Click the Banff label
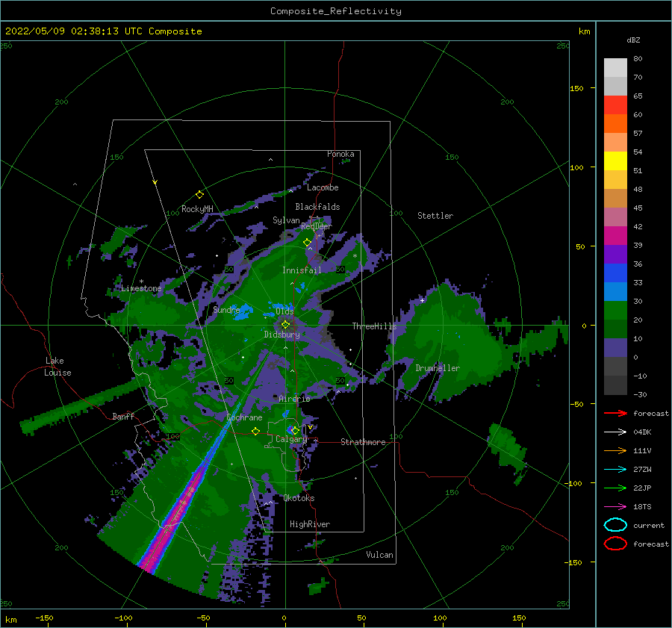 coord(123,417)
